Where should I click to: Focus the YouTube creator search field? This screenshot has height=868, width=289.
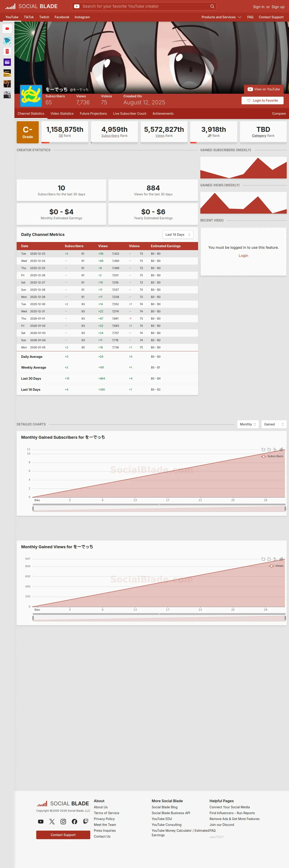[x=145, y=6]
